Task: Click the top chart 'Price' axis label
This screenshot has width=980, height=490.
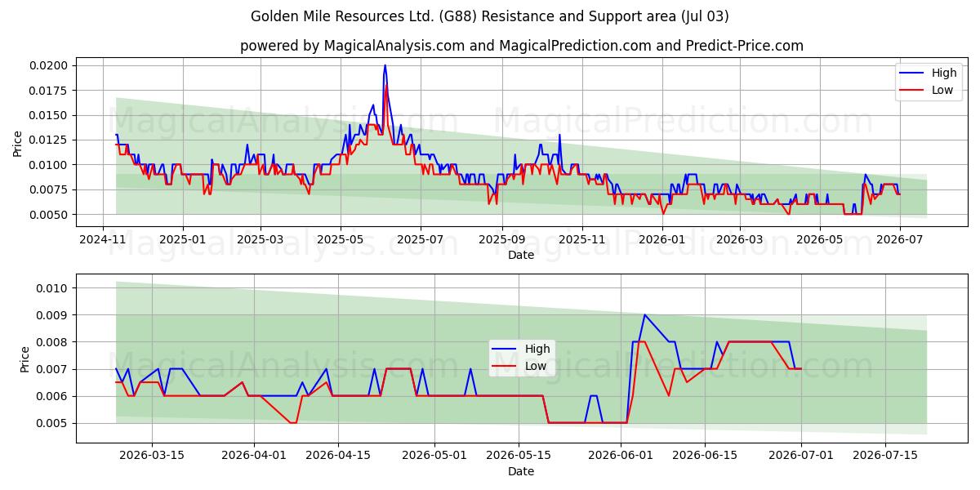Action: (x=18, y=144)
